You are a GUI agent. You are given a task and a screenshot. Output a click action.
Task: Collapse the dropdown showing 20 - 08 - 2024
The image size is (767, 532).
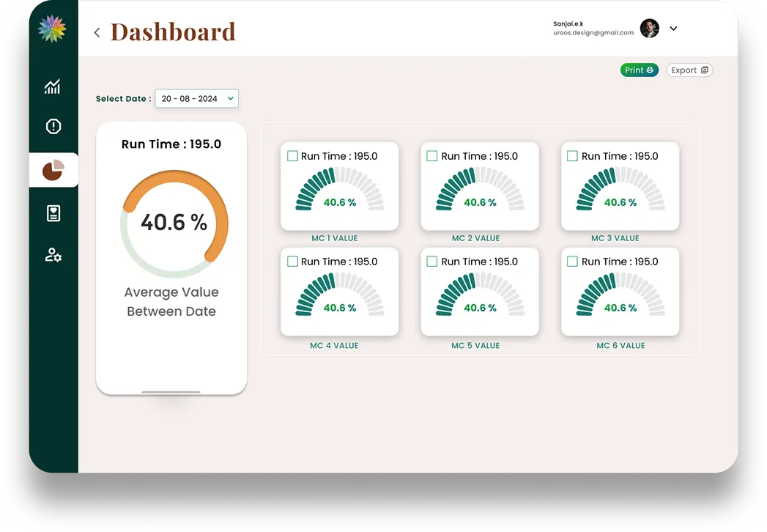pos(231,98)
